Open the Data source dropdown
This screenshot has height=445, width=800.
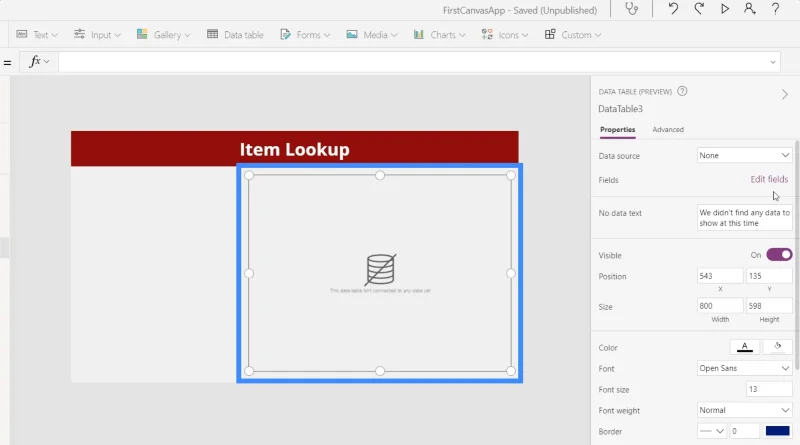pyautogui.click(x=744, y=156)
